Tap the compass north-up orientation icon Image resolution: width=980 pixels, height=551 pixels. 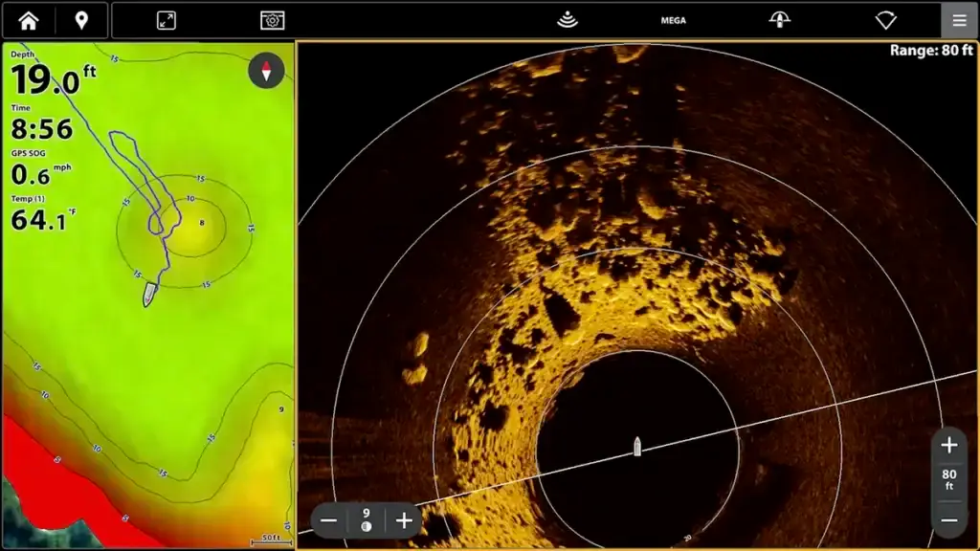coord(266,71)
